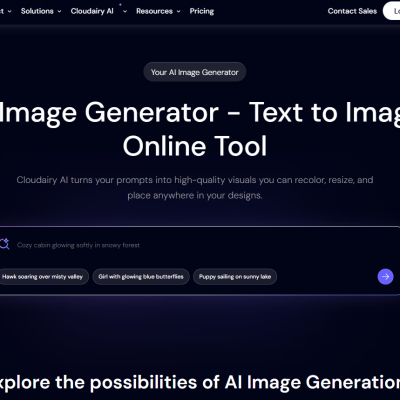Select Puppy sailing on sunny lake suggestion
This screenshot has width=400, height=400.
coord(235,277)
